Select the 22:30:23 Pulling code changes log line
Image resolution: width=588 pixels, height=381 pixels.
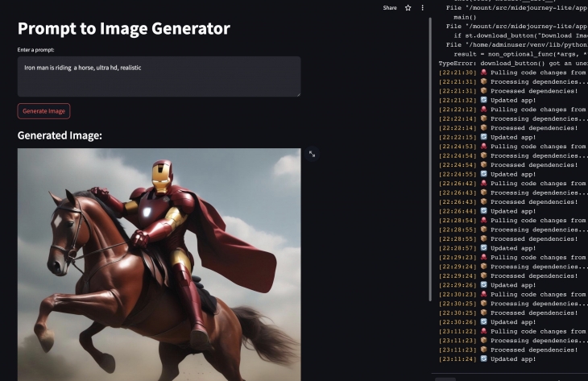point(513,294)
